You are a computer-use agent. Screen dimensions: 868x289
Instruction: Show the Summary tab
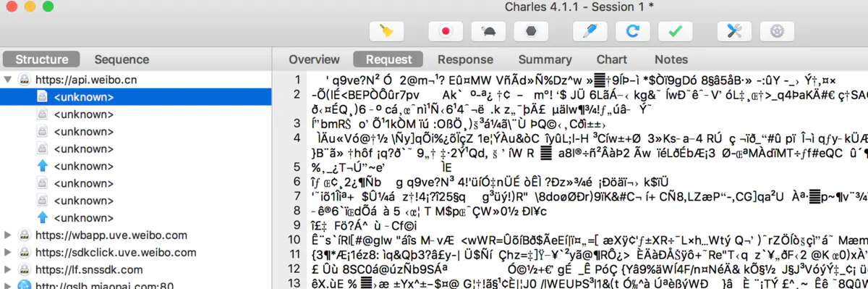click(545, 59)
